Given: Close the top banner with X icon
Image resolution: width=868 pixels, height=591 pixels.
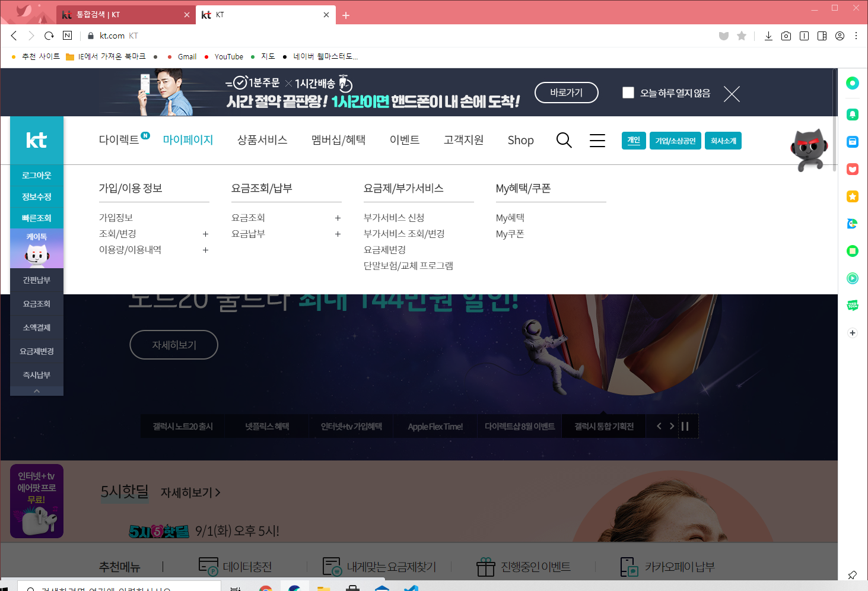Looking at the screenshot, I should click(x=732, y=94).
